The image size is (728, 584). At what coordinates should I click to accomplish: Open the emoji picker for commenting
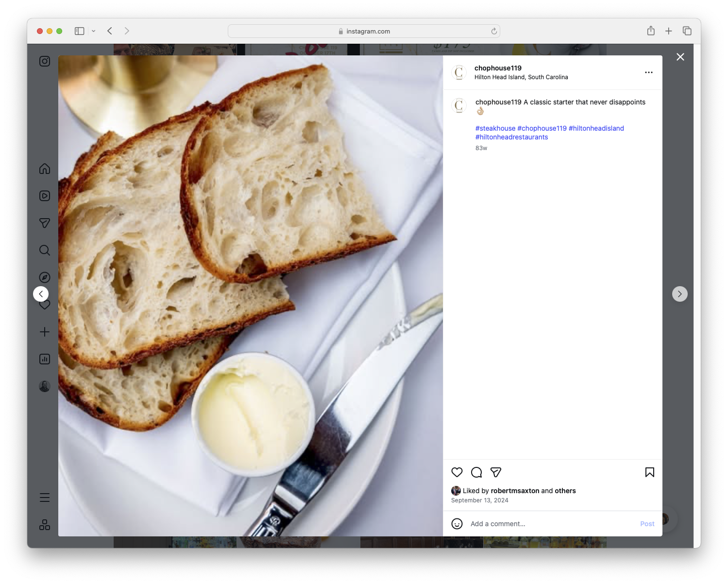457,524
